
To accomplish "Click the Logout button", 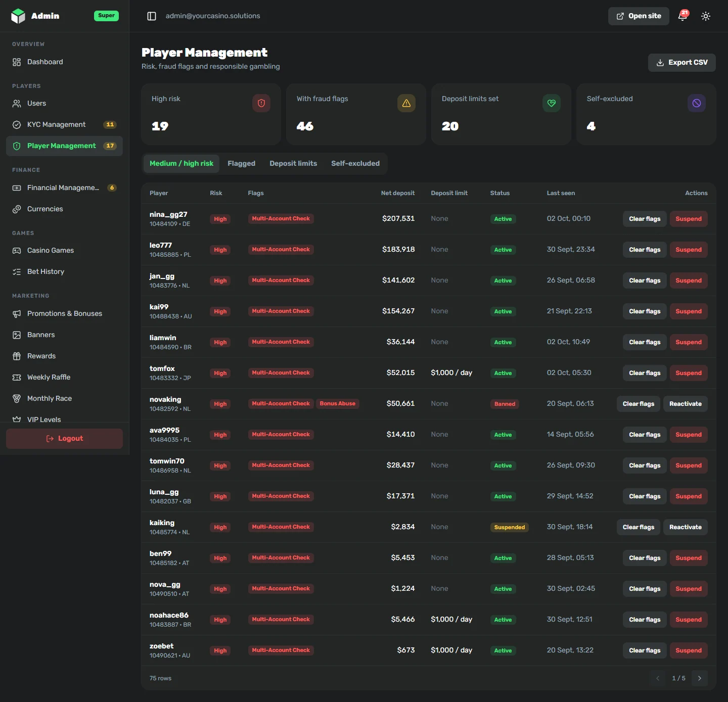I will tap(65, 439).
